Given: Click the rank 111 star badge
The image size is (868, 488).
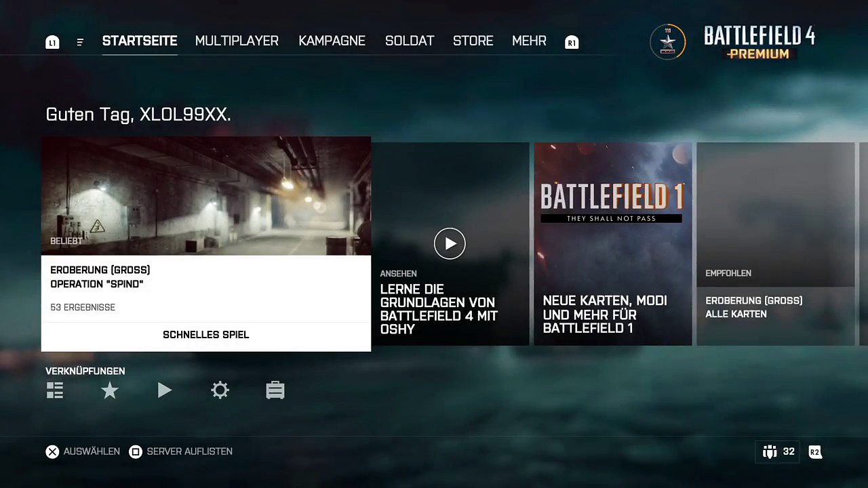Looking at the screenshot, I should 668,42.
